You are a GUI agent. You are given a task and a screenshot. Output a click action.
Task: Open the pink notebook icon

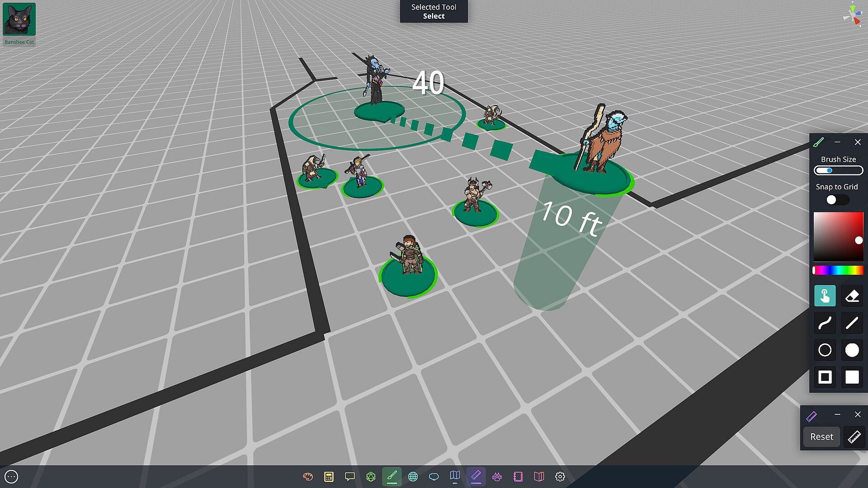click(x=518, y=477)
